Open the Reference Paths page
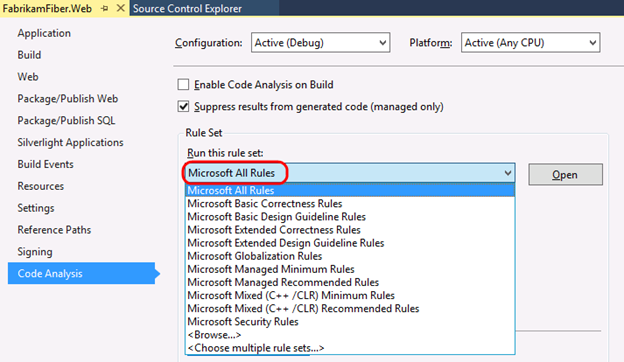624x362 pixels. 54,230
